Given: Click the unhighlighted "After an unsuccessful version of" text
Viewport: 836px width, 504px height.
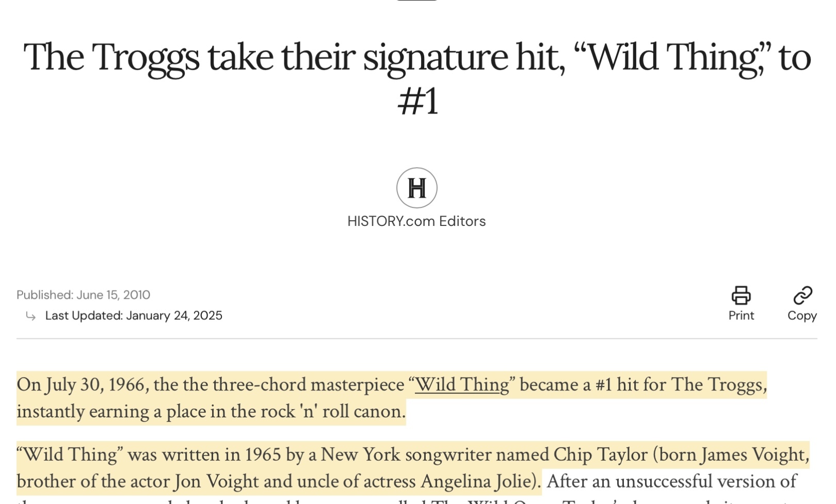Looking at the screenshot, I should click(671, 482).
